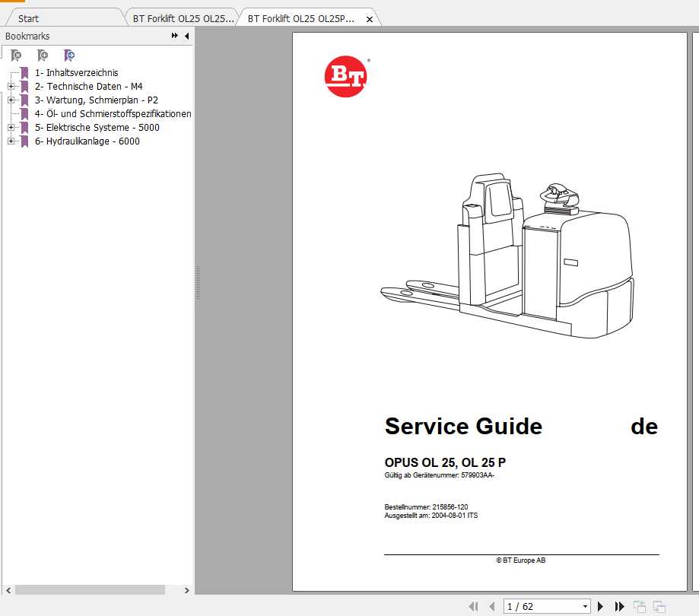Expand Wartung, Schmierplan - P2 bookmark

click(x=11, y=100)
